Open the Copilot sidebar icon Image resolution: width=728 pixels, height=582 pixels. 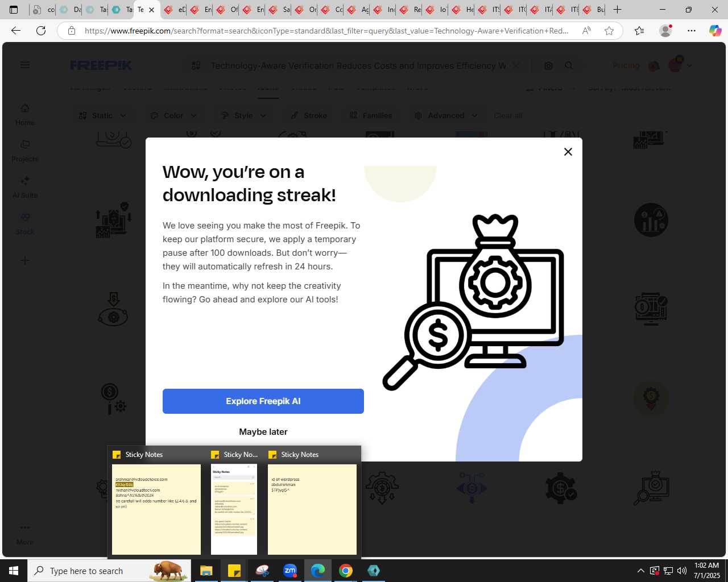(715, 31)
